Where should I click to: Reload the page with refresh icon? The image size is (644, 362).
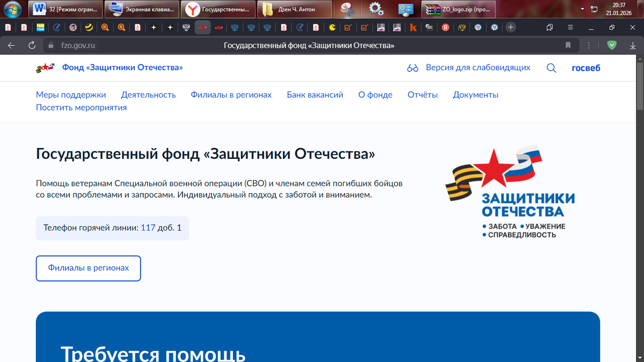32,46
